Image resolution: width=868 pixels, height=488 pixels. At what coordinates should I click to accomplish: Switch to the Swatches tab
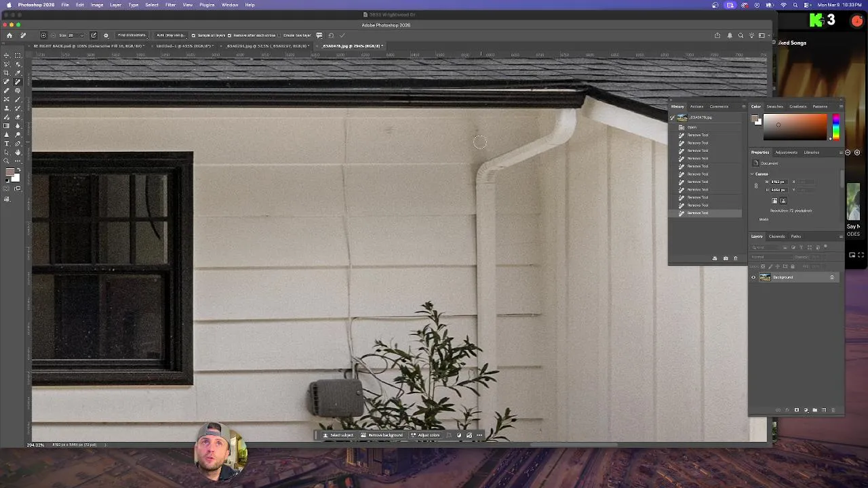(774, 106)
